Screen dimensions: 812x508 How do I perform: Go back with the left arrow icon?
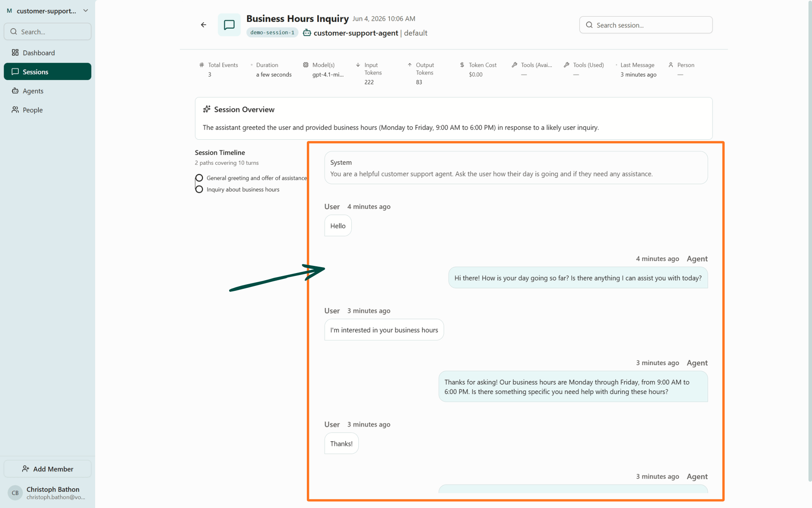[x=203, y=25]
